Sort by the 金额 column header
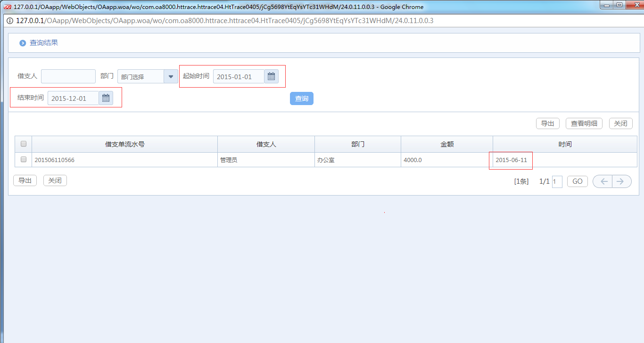 point(446,144)
